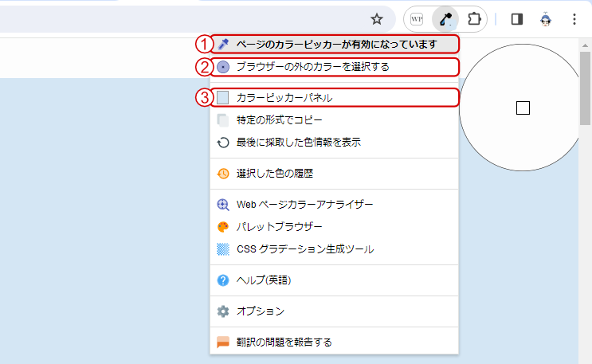Choose ブラウザーの外のカラーを選択する
This screenshot has height=364, width=592.
(334, 67)
